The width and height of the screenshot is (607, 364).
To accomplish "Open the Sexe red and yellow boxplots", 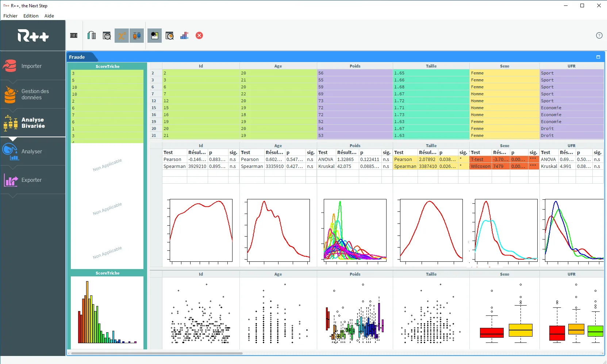I will pyautogui.click(x=506, y=313).
